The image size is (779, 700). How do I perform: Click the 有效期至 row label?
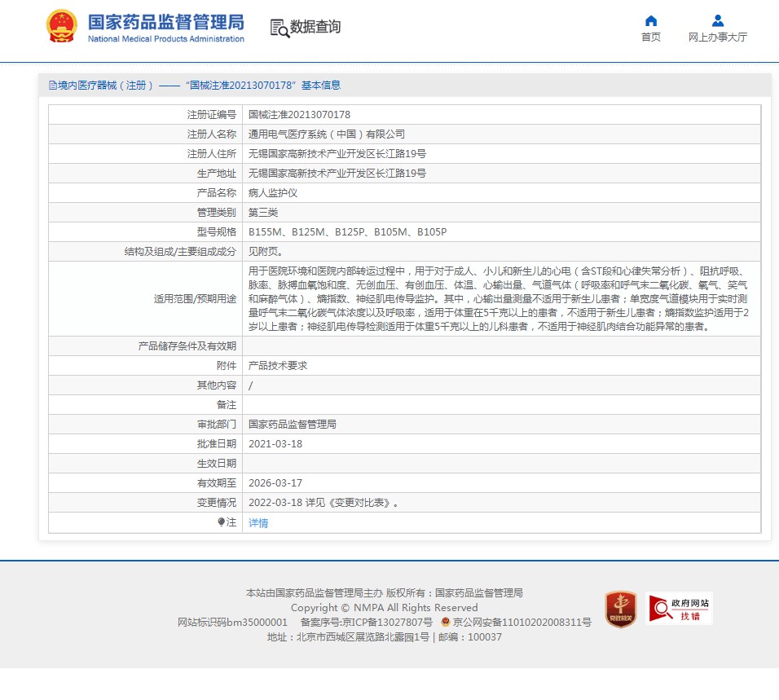[x=217, y=483]
